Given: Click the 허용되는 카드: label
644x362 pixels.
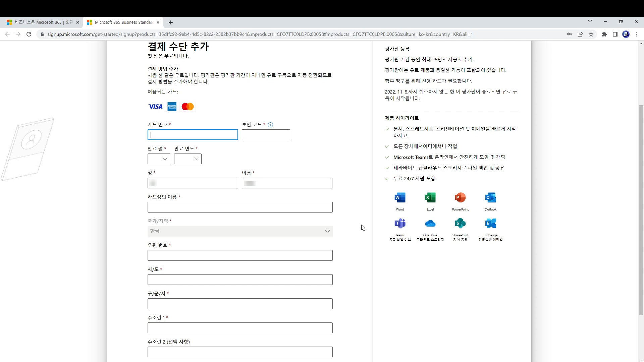Looking at the screenshot, I should pos(163,92).
